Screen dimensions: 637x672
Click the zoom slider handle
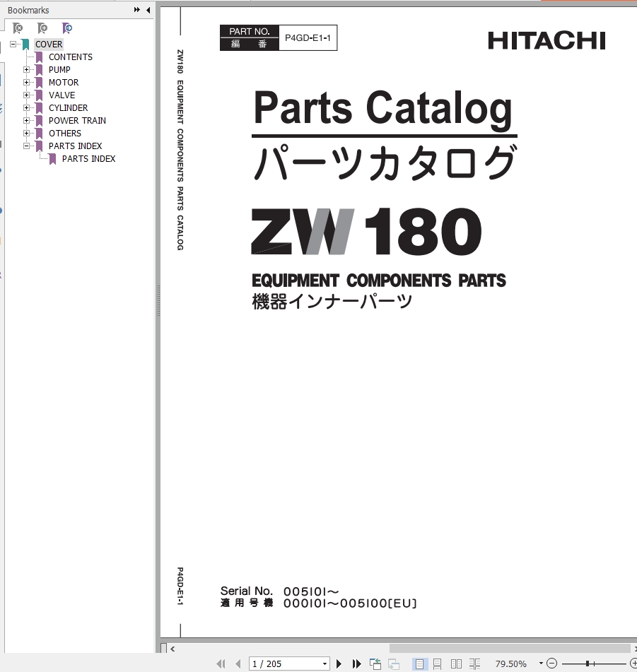[588, 664]
